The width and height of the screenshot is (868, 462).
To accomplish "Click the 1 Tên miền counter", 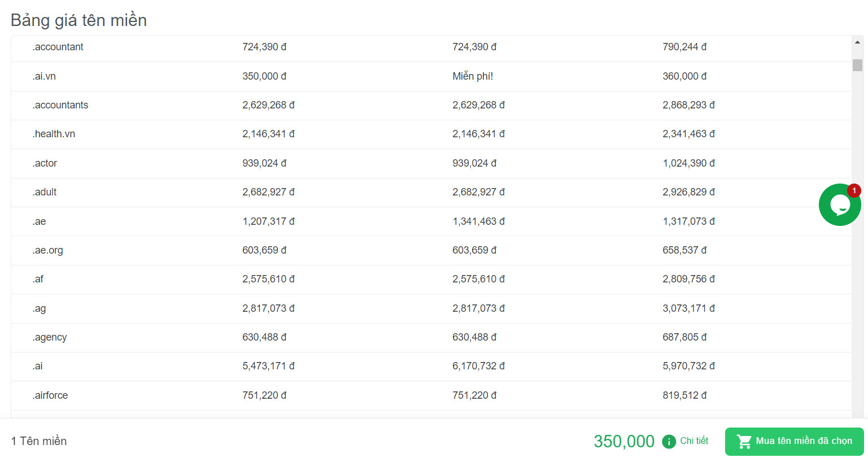I will (39, 441).
